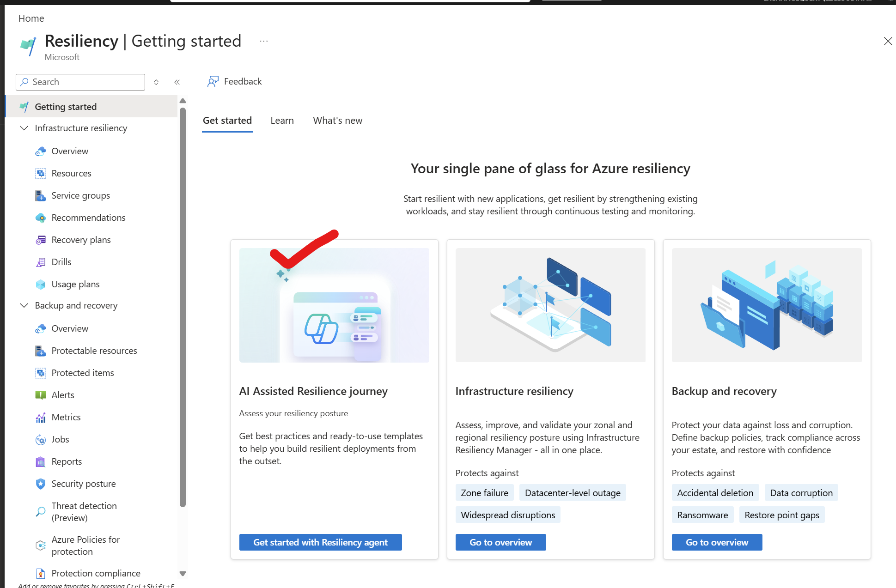896x588 pixels.
Task: Click the Accidental deletion tag
Action: click(x=715, y=493)
